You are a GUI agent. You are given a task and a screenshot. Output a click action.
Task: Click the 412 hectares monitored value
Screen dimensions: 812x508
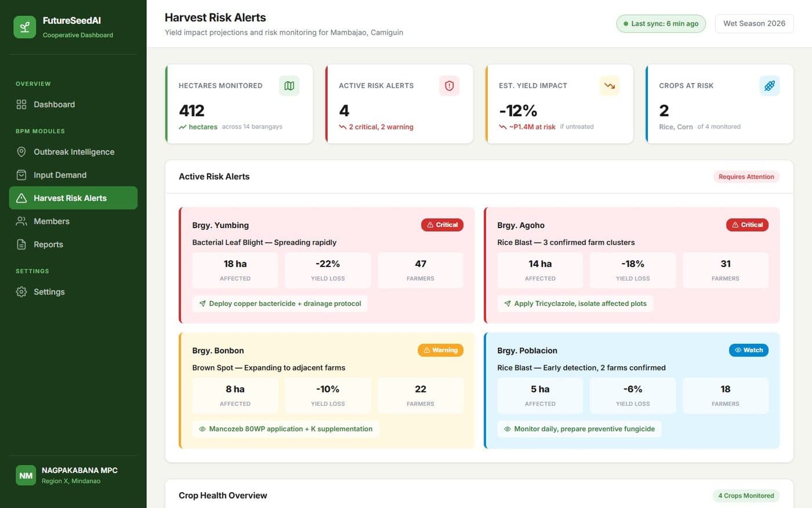(191, 110)
